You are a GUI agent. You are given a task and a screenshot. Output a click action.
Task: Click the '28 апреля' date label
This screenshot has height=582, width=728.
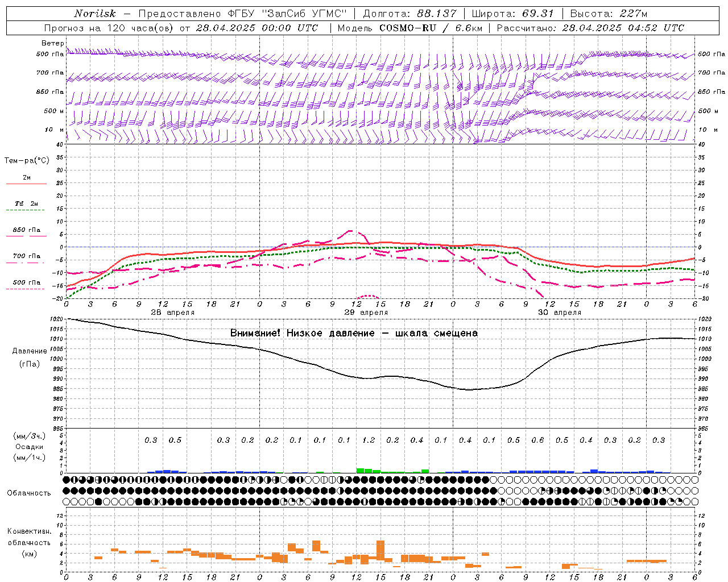pyautogui.click(x=172, y=313)
